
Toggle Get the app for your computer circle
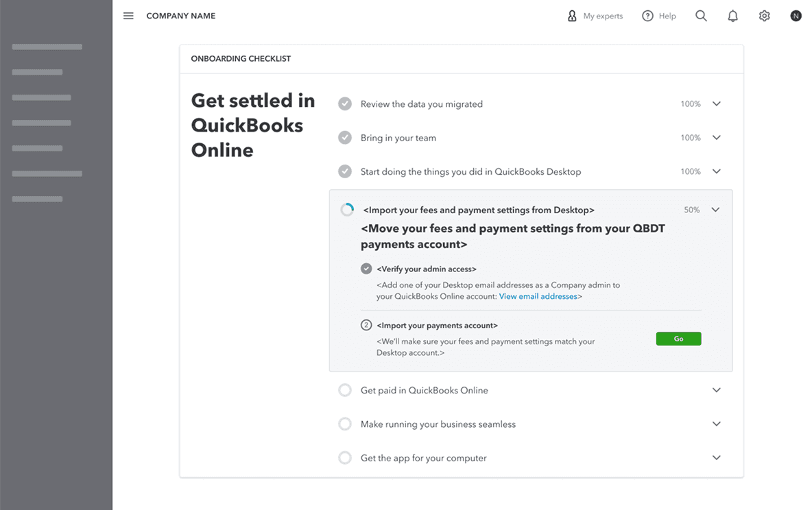click(345, 458)
